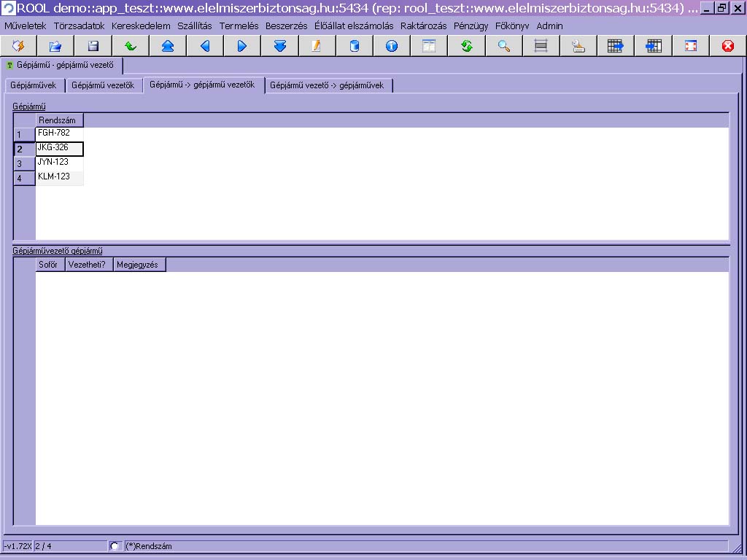Screen dimensions: 747x560
Task: Click the Vezetheti? column header
Action: (x=88, y=265)
